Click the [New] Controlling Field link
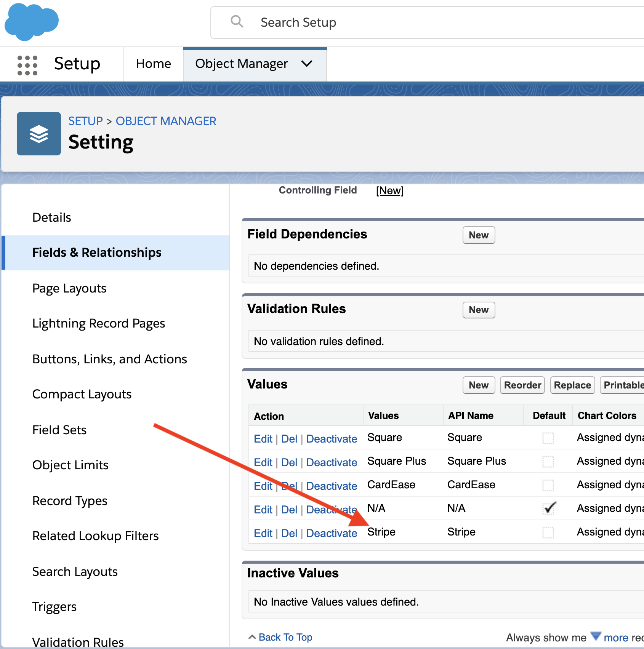 point(390,190)
